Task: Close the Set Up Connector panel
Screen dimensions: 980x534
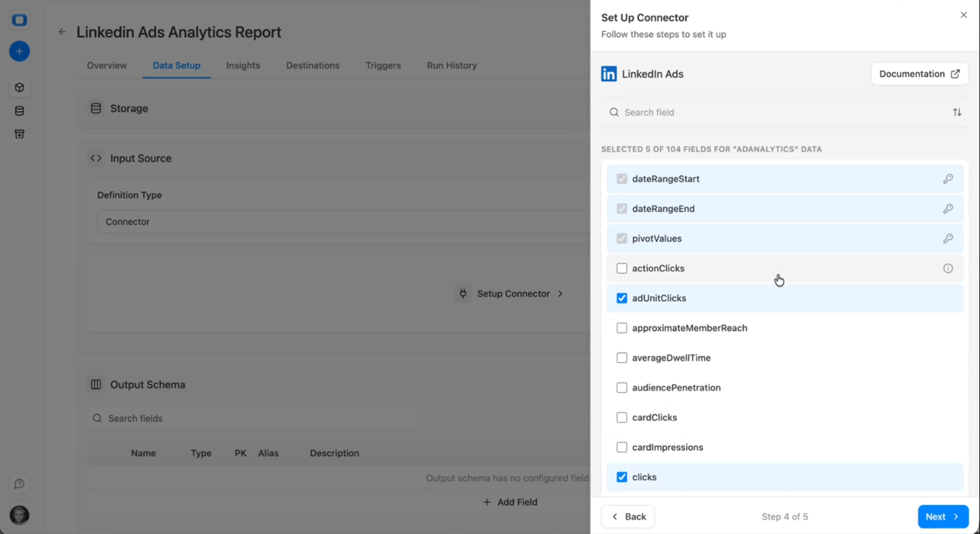Action: [963, 15]
